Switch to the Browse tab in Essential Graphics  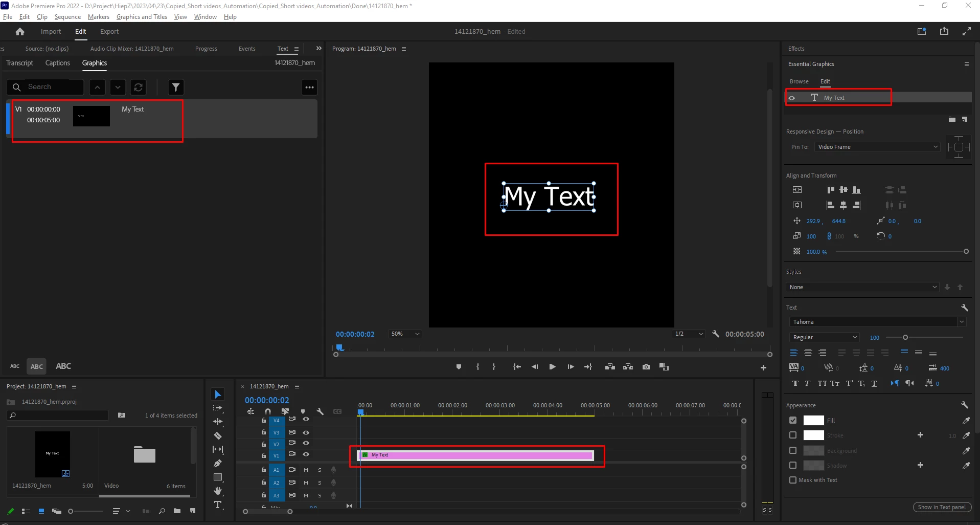click(x=799, y=81)
